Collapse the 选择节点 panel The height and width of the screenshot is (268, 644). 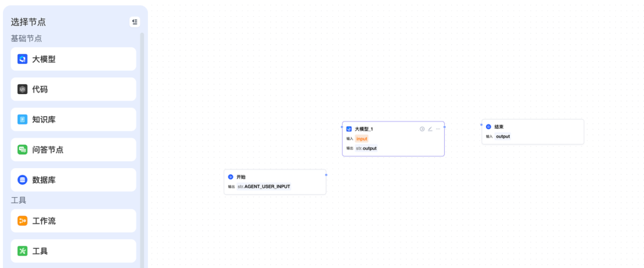(x=135, y=22)
